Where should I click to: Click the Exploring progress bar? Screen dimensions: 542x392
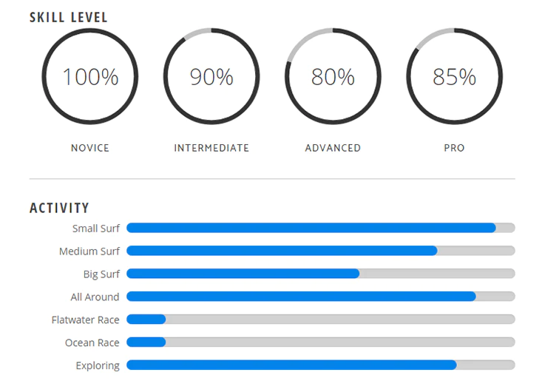pyautogui.click(x=321, y=365)
